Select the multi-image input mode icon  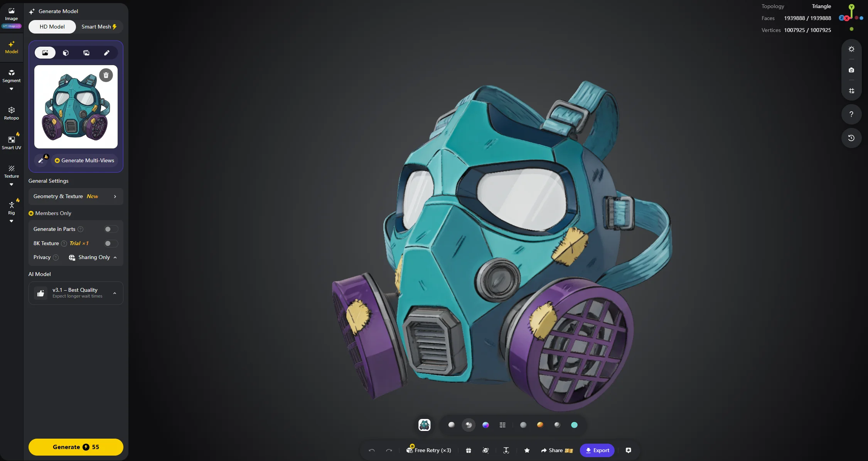86,53
